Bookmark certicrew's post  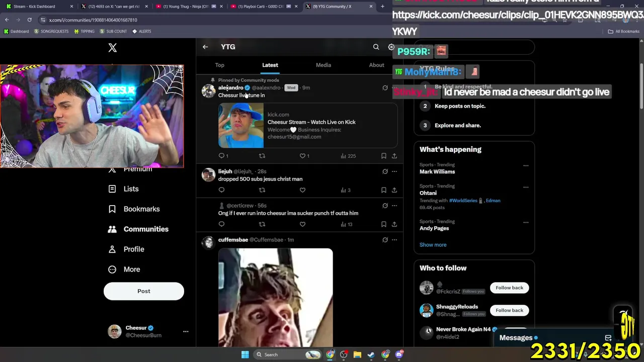(383, 224)
